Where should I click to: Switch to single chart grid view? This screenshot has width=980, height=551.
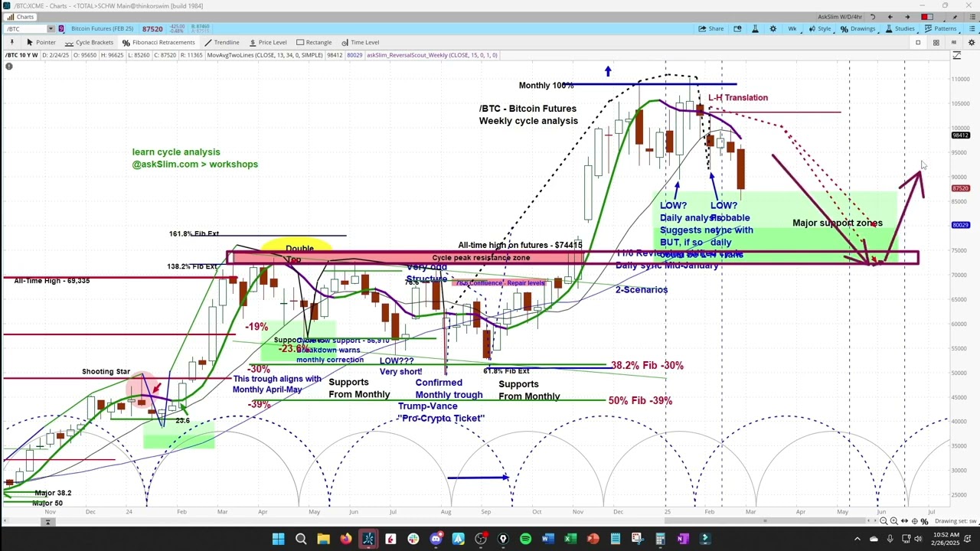(x=918, y=42)
